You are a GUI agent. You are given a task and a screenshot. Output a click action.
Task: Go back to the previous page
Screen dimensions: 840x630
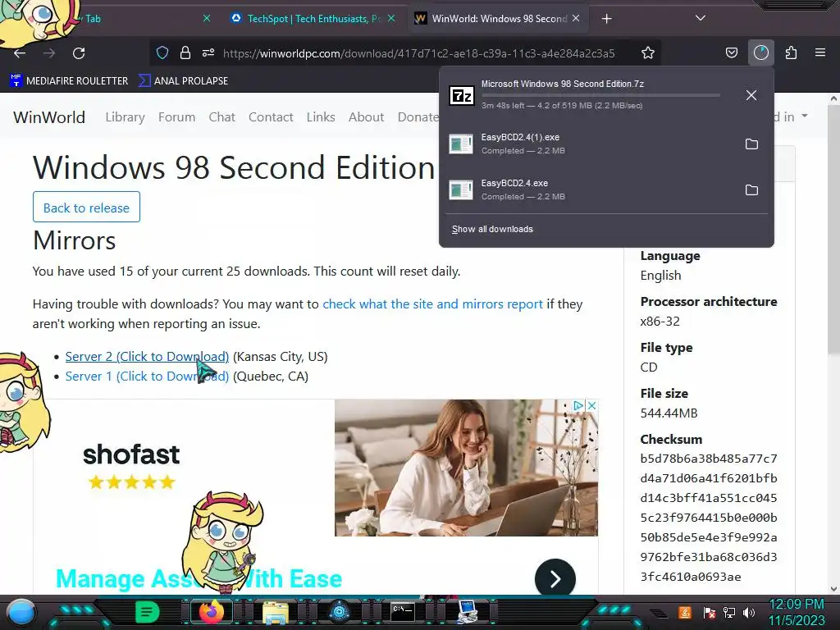tap(20, 53)
